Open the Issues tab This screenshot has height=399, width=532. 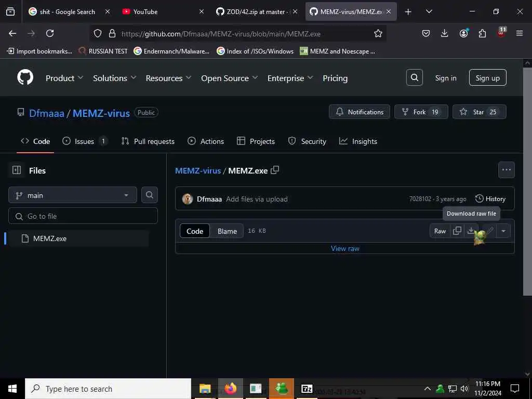tap(85, 141)
